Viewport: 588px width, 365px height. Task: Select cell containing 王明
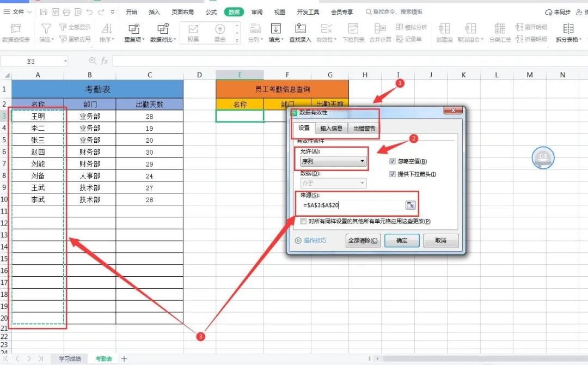[x=38, y=116]
